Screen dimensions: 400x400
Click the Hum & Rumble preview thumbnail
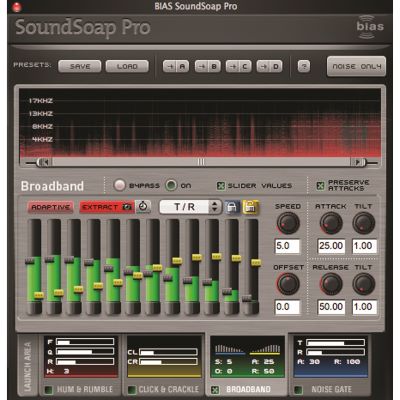[81, 357]
